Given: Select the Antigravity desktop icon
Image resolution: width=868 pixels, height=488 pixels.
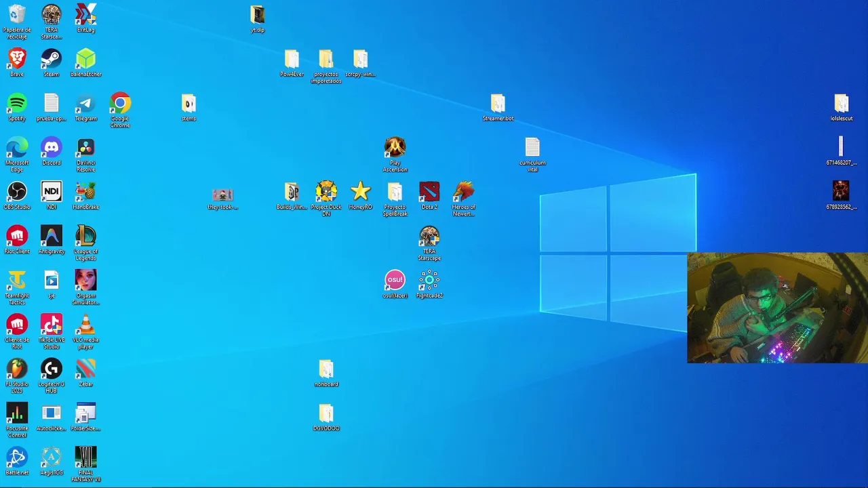Looking at the screenshot, I should (x=51, y=236).
